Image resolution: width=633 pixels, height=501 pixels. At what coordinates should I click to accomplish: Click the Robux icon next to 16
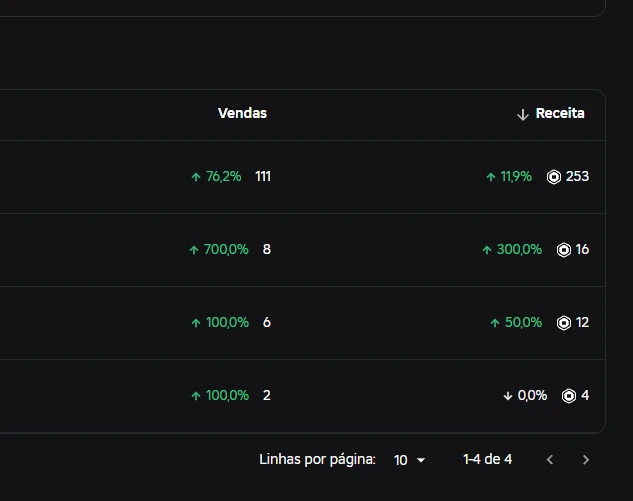click(x=564, y=250)
